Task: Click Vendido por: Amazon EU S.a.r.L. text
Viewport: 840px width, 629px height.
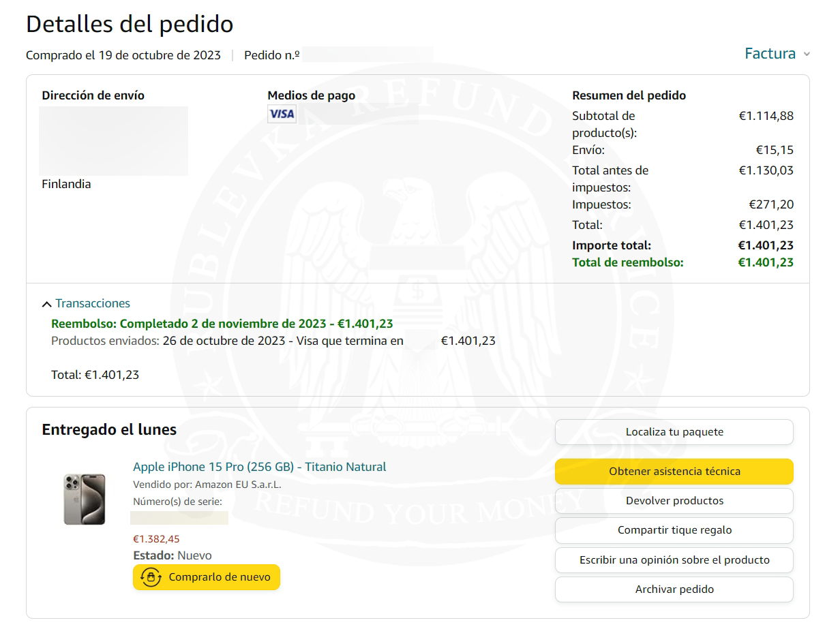Action: (207, 485)
